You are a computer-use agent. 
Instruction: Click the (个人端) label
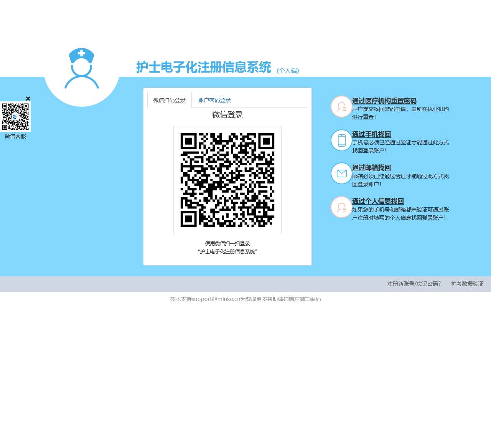(288, 70)
